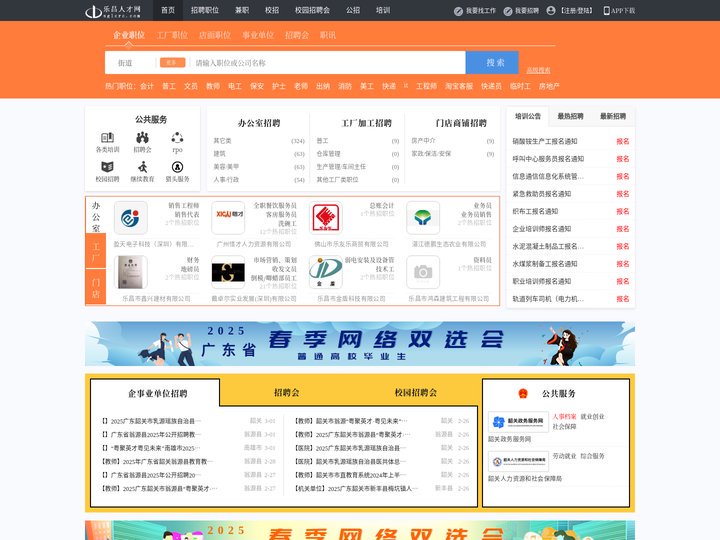Open the 招聘会 job fair icon under 公共服务

[142, 137]
